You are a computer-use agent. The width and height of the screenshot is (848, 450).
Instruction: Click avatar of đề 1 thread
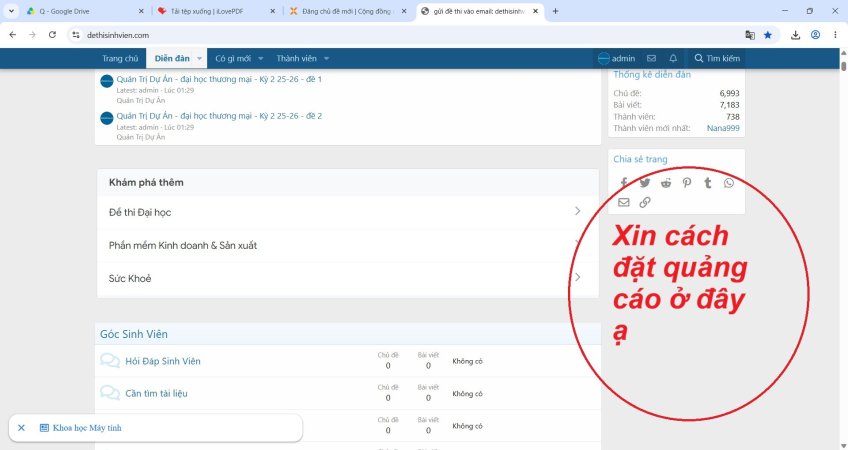point(107,81)
